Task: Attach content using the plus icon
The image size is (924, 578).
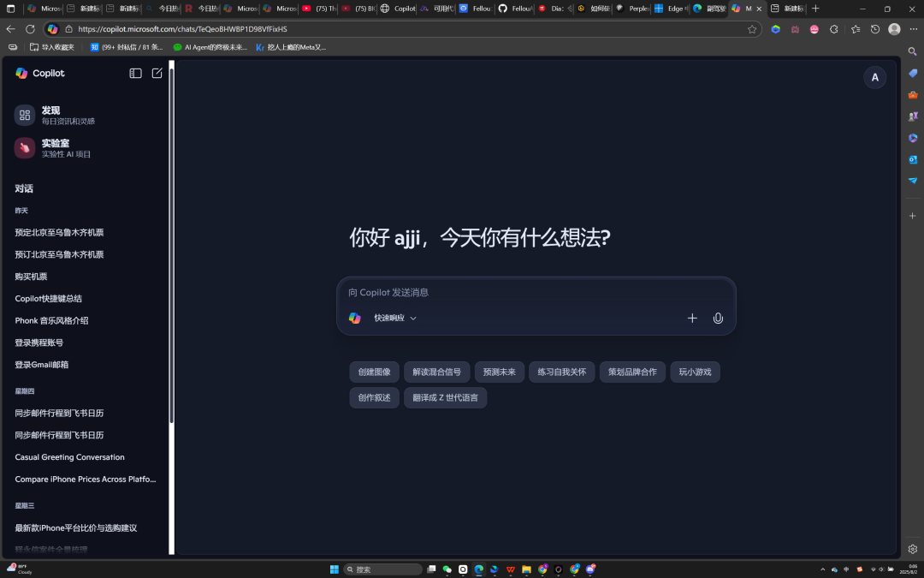Action: [x=692, y=318]
